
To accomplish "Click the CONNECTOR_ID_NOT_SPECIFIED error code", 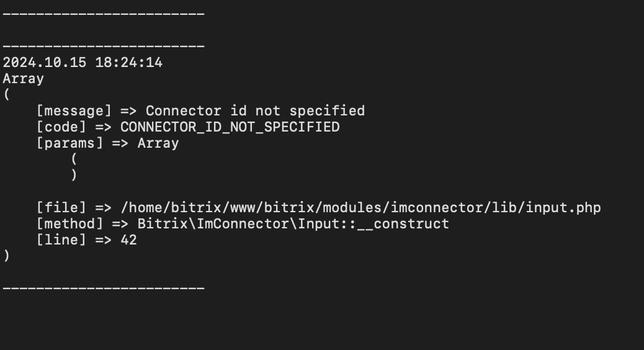I will 230,127.
